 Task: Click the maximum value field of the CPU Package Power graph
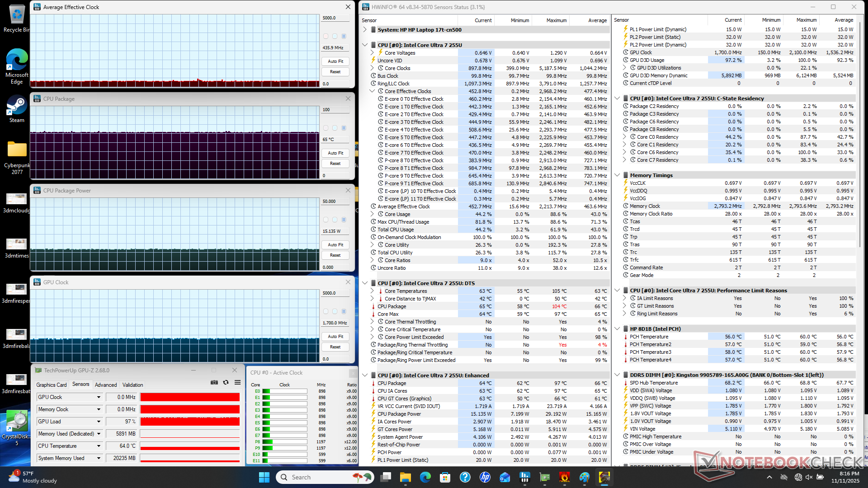(x=335, y=202)
